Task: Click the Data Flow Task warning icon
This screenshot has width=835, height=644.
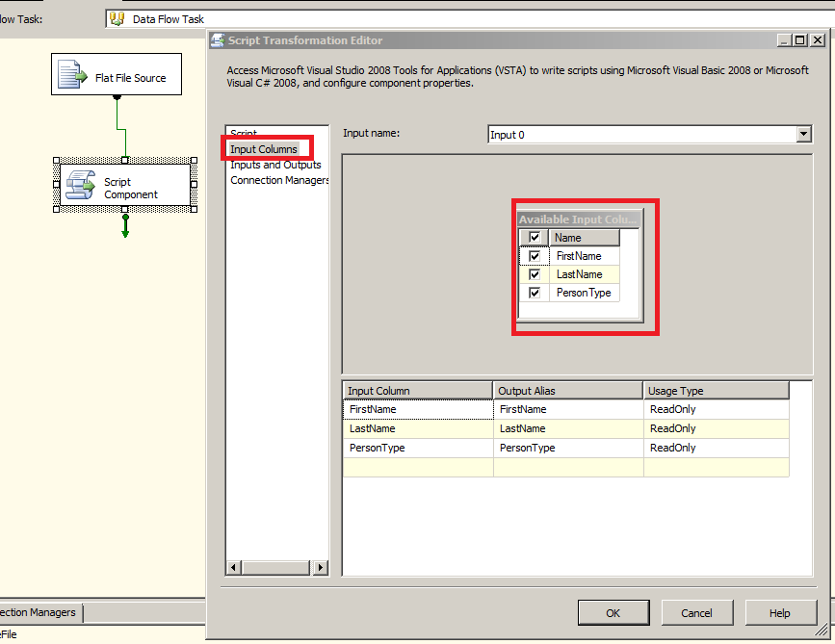Action: pyautogui.click(x=117, y=17)
